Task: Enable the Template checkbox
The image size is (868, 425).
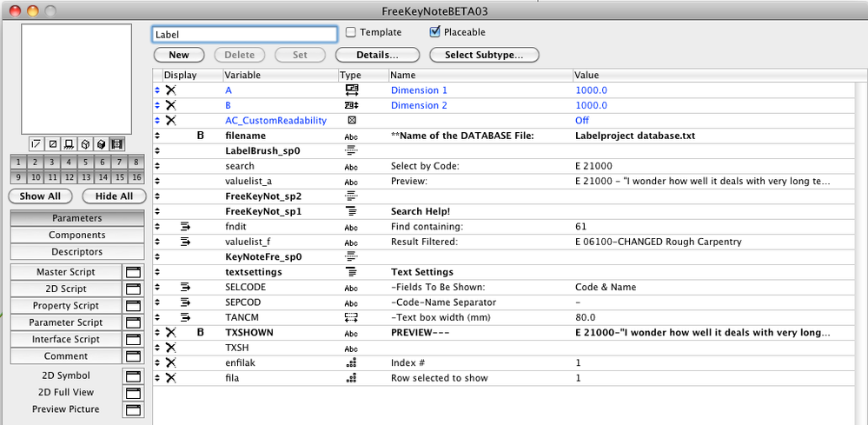Action: [351, 33]
